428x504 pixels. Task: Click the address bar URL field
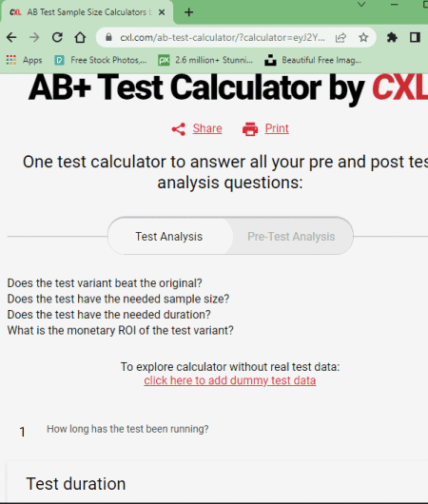223,38
